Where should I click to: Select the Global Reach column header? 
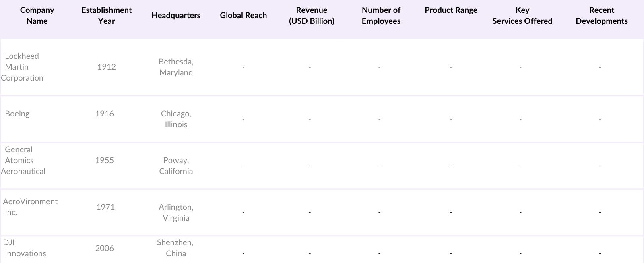point(243,16)
